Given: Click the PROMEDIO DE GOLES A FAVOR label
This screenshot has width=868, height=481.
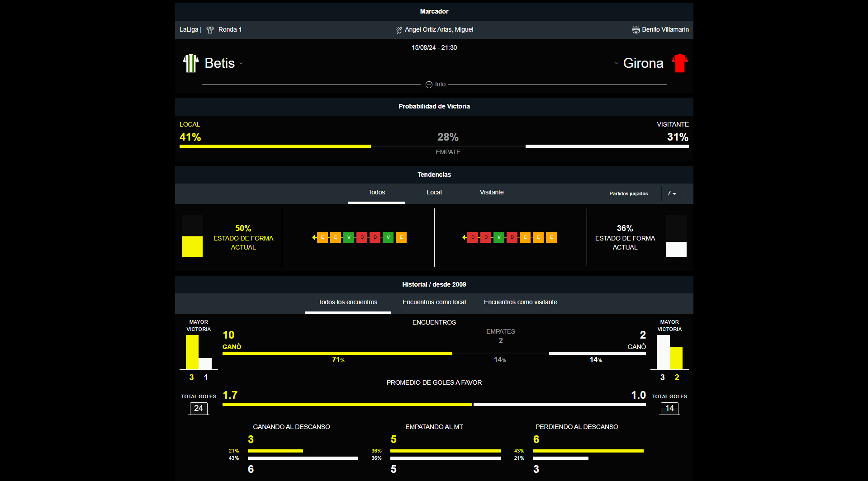Looking at the screenshot, I should coord(434,383).
